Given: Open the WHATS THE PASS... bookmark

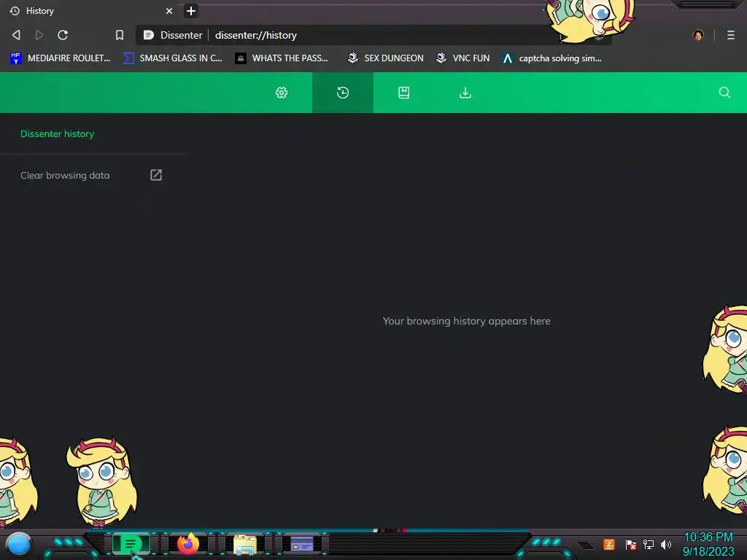Looking at the screenshot, I should (x=282, y=58).
